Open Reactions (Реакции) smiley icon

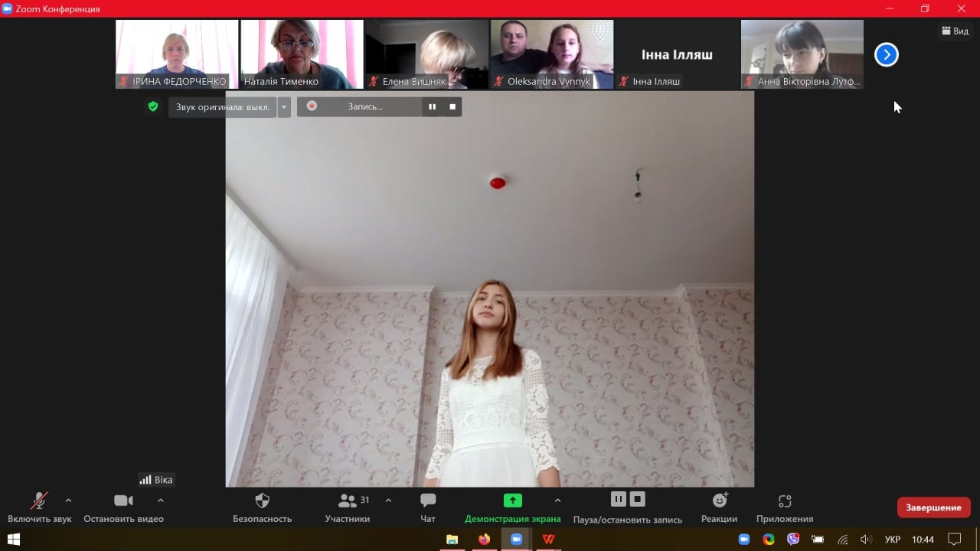pyautogui.click(x=719, y=500)
